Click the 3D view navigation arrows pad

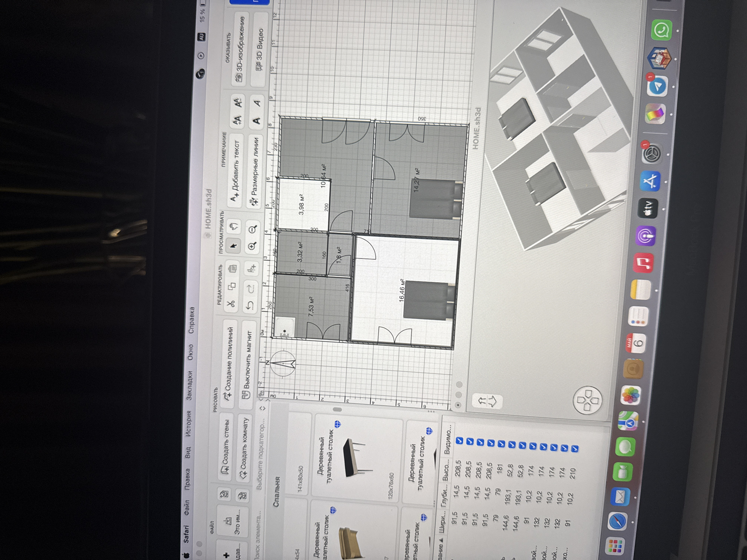click(587, 400)
